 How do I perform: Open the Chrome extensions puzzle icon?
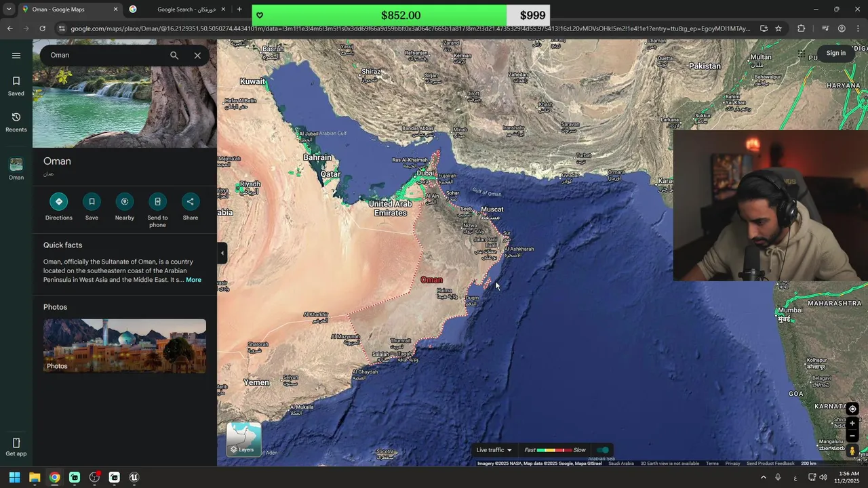click(801, 28)
